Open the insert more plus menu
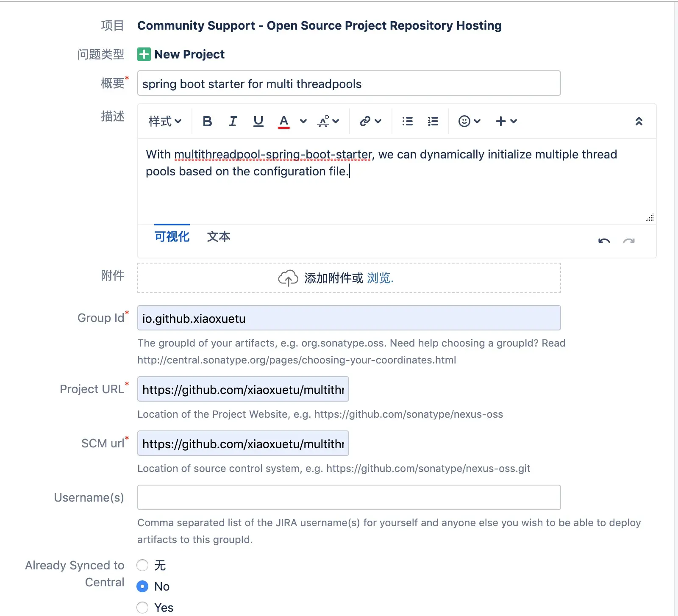The image size is (678, 616). (501, 121)
